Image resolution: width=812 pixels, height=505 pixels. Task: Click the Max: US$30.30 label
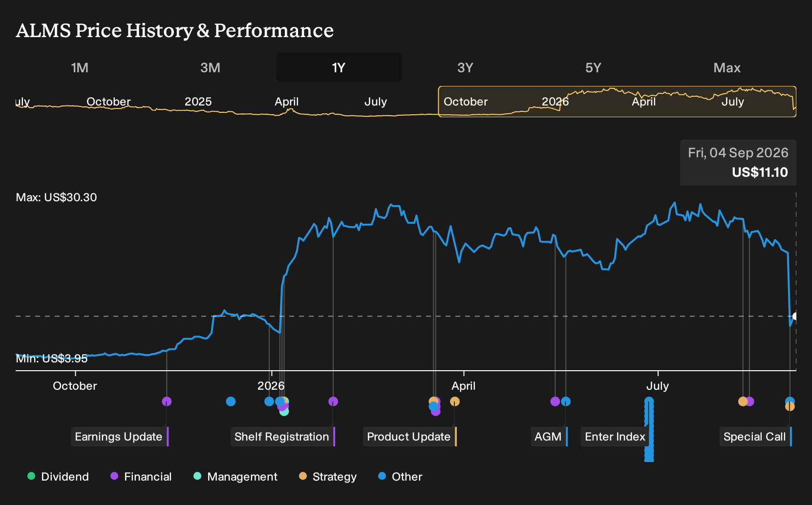click(57, 197)
